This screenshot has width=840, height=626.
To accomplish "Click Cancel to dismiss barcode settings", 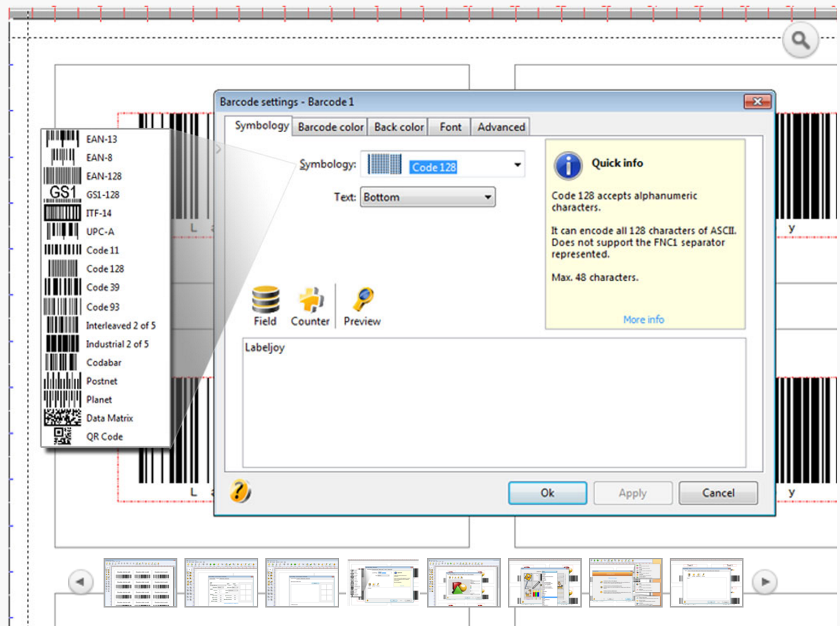I will [718, 493].
